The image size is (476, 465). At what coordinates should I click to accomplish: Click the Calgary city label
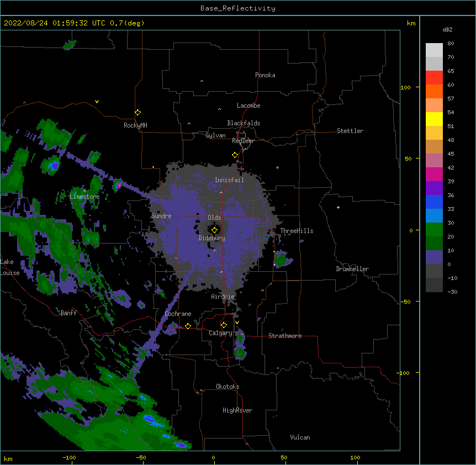point(220,333)
